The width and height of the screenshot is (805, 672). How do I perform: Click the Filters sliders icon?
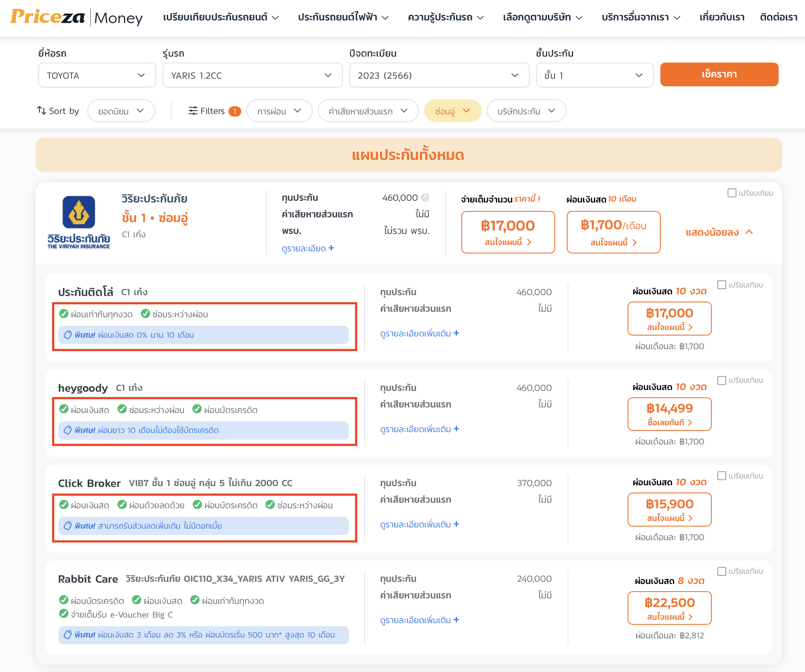tap(193, 111)
